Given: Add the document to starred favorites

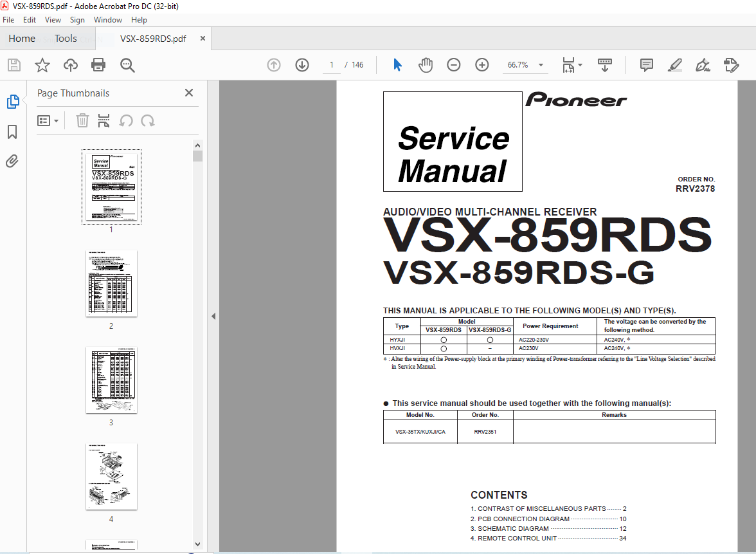Looking at the screenshot, I should tap(42, 64).
